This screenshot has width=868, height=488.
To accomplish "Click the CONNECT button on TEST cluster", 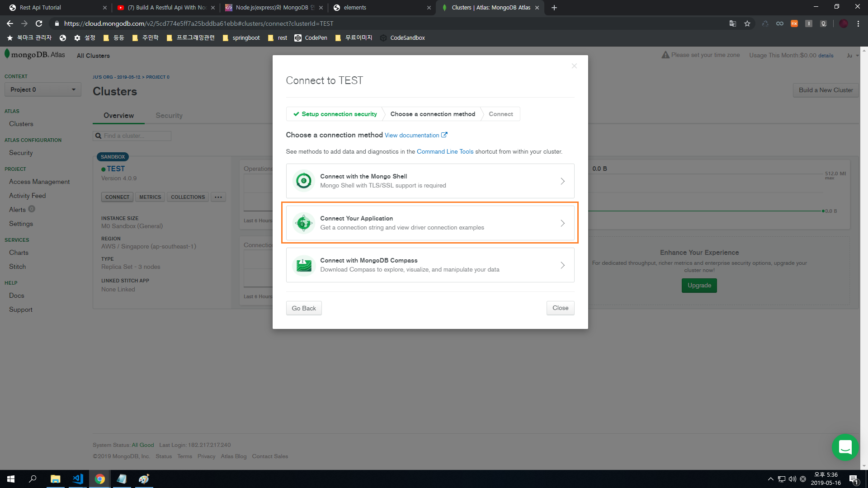I will [x=117, y=197].
